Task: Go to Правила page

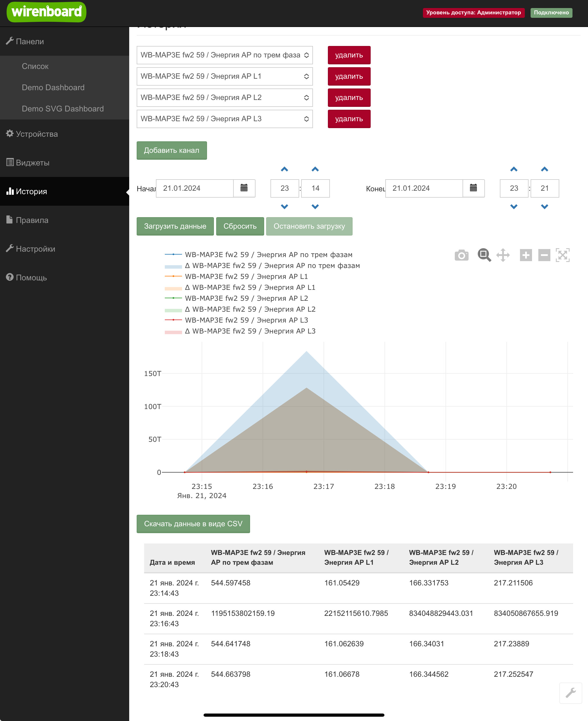Action: pyautogui.click(x=64, y=220)
